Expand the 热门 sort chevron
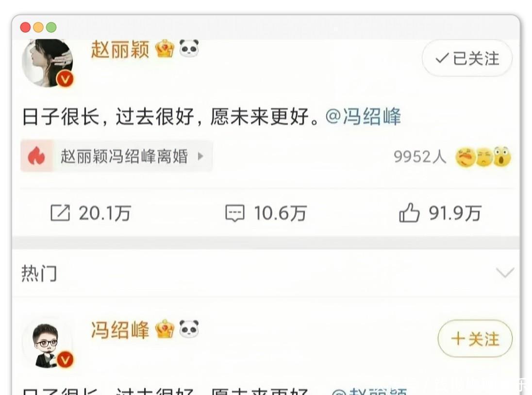The image size is (532, 395). pos(505,273)
